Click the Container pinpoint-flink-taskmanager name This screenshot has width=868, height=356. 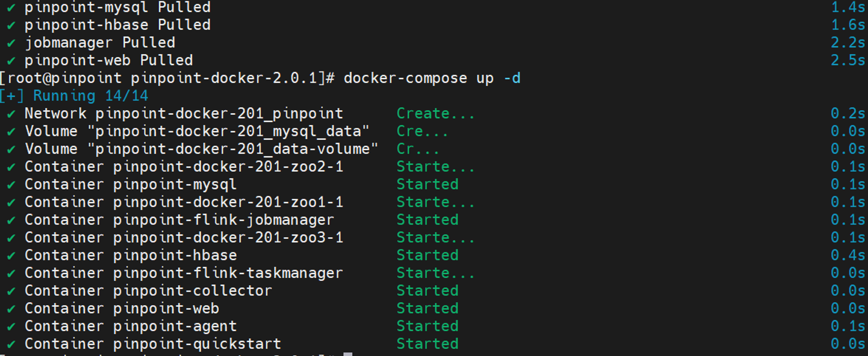point(184,273)
